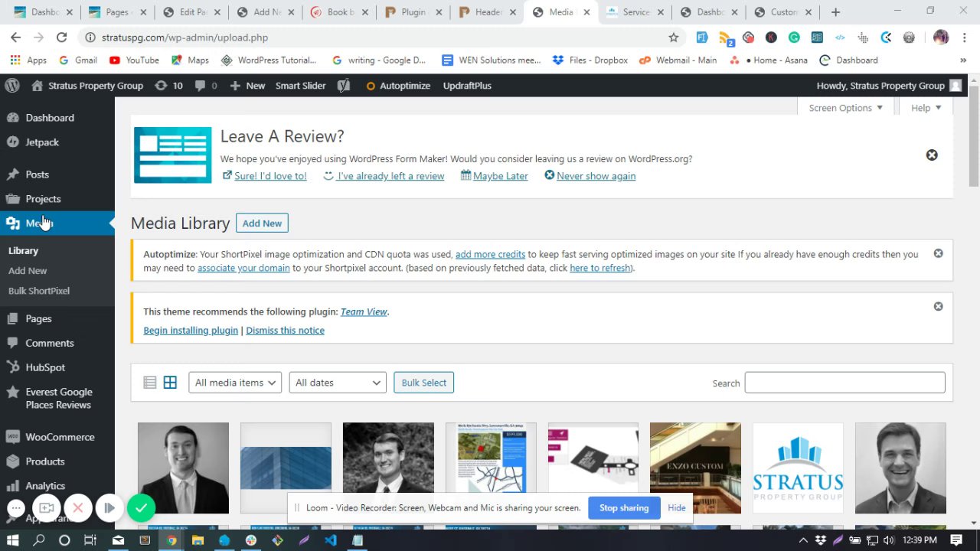The height and width of the screenshot is (551, 980).
Task: Focus the media Search input field
Action: pyautogui.click(x=844, y=383)
